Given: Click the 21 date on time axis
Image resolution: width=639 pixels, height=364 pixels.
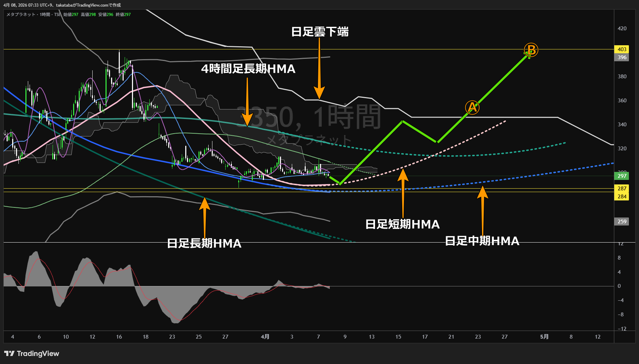Looking at the screenshot, I should 451,337.
